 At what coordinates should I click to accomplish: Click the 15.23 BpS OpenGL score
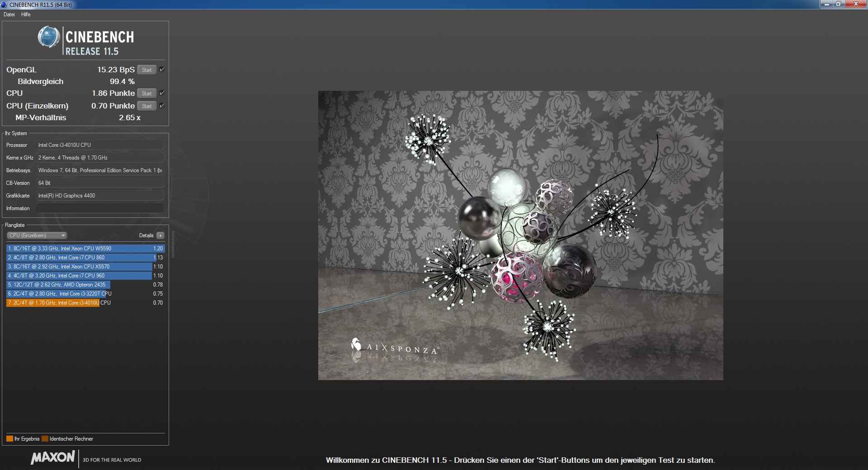pos(116,70)
